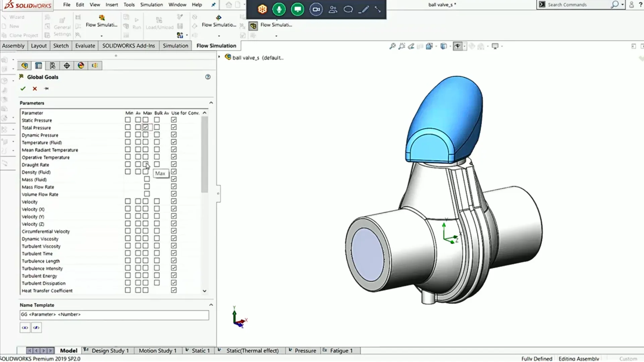Image resolution: width=644 pixels, height=362 pixels.
Task: Click the green checkmark to accept Global Goals
Action: [x=23, y=88]
